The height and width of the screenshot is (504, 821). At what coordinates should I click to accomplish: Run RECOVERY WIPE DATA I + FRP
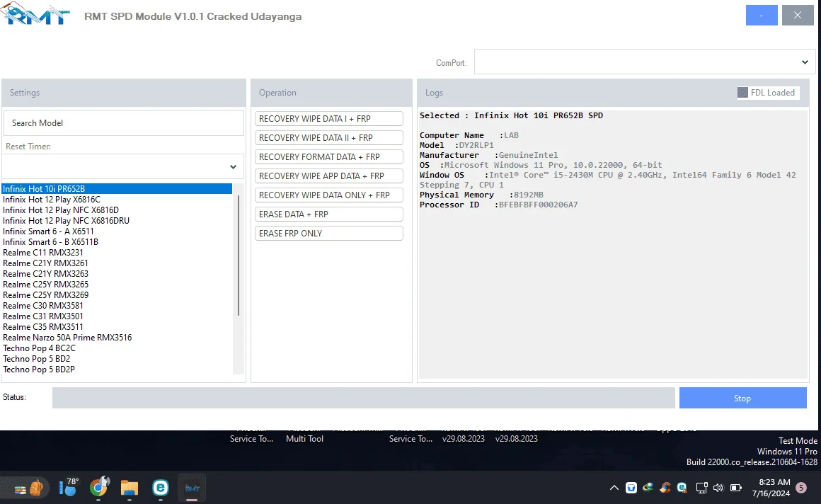329,119
